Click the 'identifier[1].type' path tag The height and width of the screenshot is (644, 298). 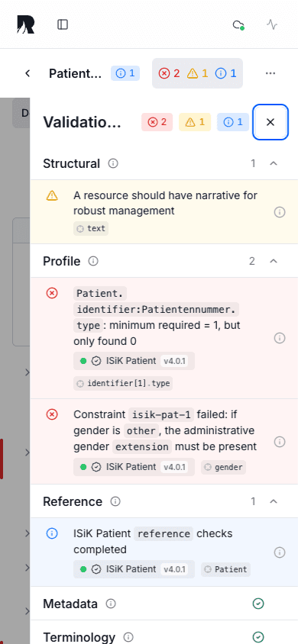pos(123,384)
